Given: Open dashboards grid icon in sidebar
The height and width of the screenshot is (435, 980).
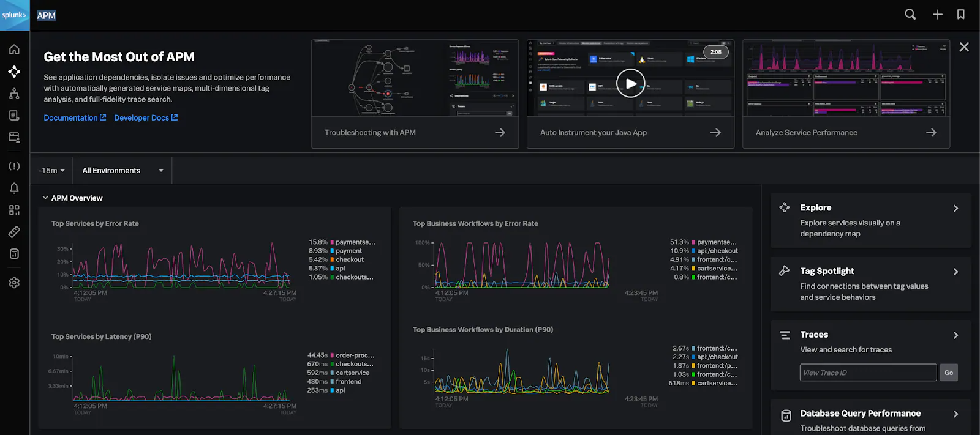Looking at the screenshot, I should pos(14,210).
